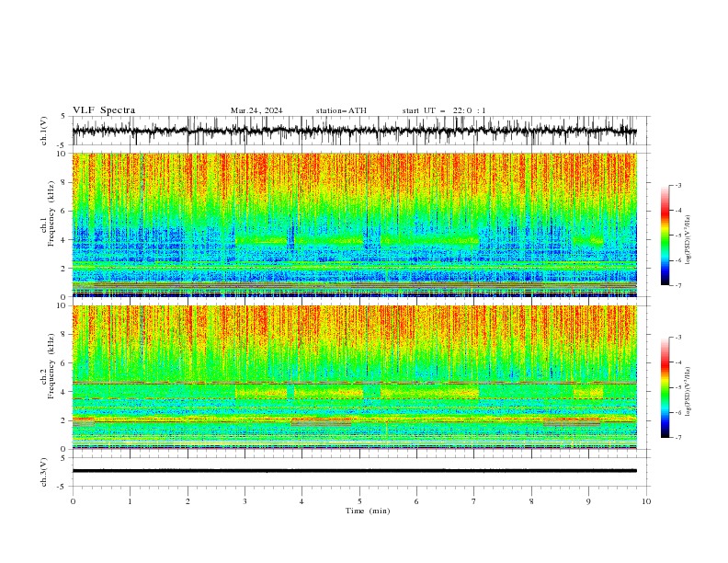Click the upper 'log(PSD)(V²/Hz)' colorbar label
This screenshot has height=563, width=728.
[x=688, y=240]
